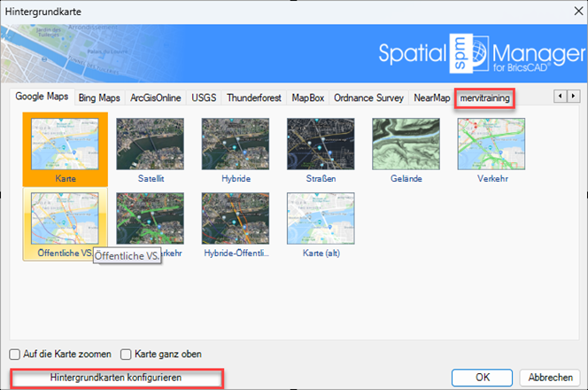Pick the Hybride map option
The image size is (588, 390).
click(x=235, y=144)
